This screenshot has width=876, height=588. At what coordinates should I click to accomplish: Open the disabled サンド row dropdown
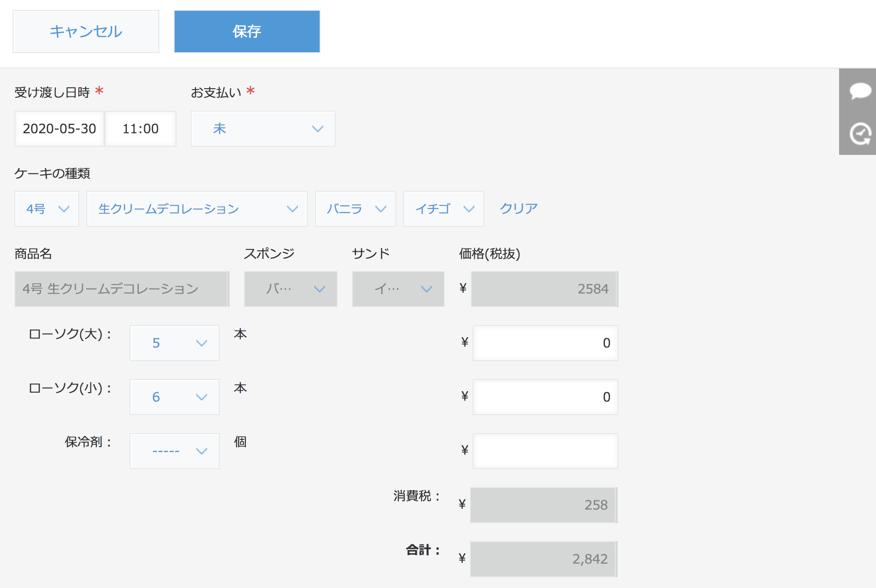[x=398, y=289]
